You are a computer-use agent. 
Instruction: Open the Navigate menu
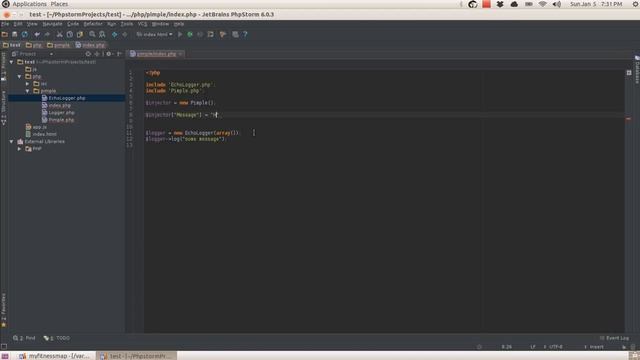tap(53, 24)
